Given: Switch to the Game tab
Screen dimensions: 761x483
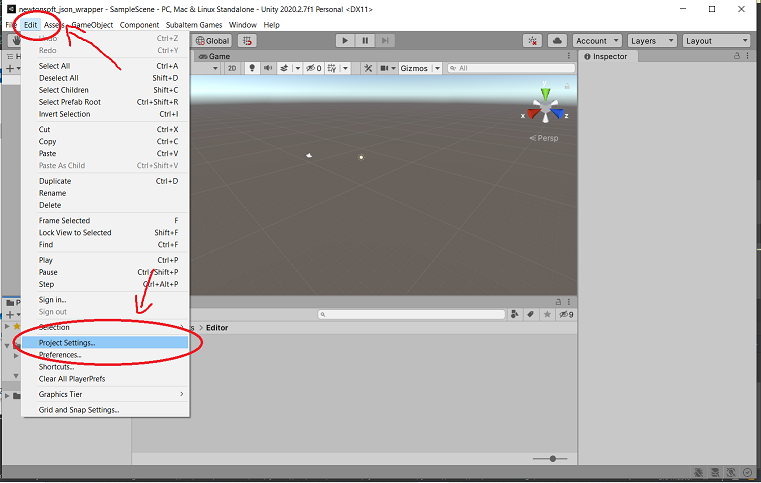Looking at the screenshot, I should click(x=215, y=56).
